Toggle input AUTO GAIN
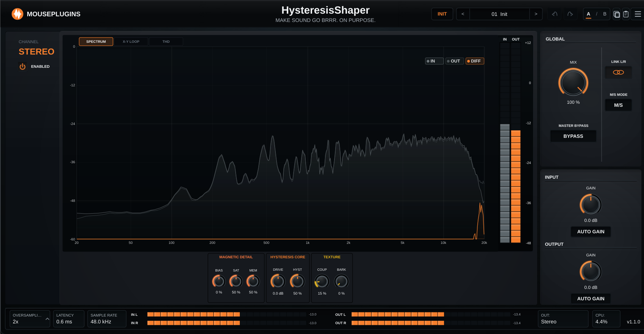 point(591,232)
